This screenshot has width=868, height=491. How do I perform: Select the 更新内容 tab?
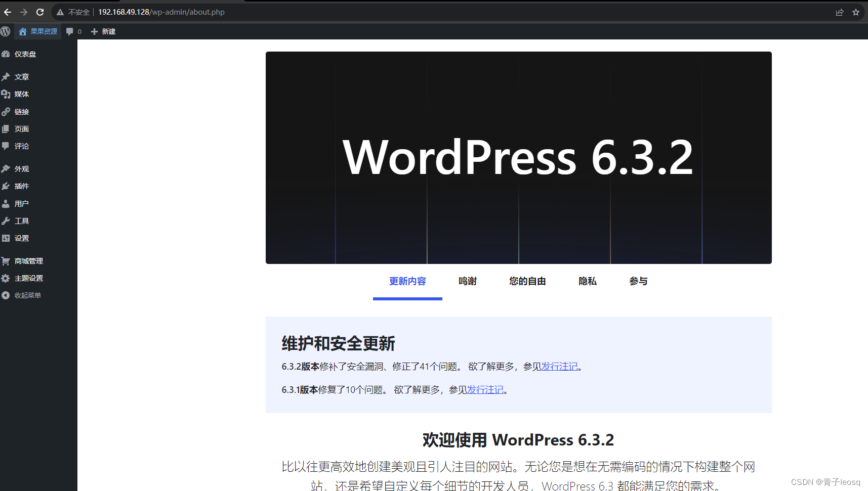[407, 281]
